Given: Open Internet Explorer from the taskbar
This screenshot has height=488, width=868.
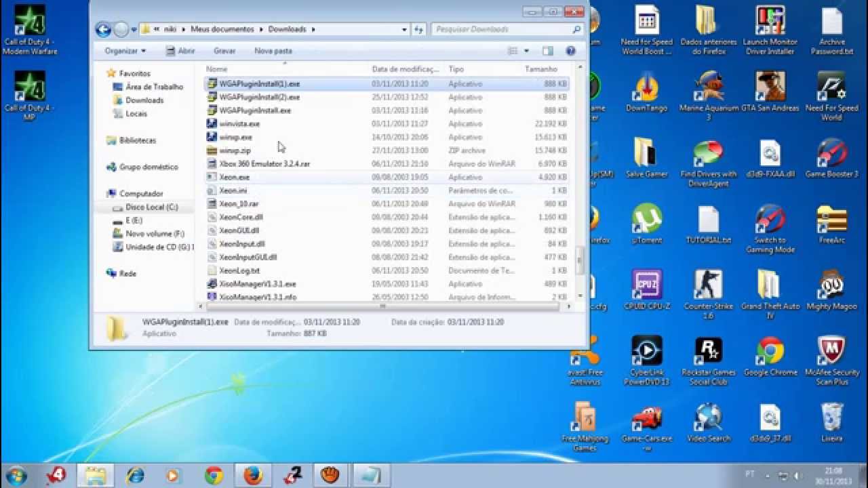Looking at the screenshot, I should [x=136, y=475].
